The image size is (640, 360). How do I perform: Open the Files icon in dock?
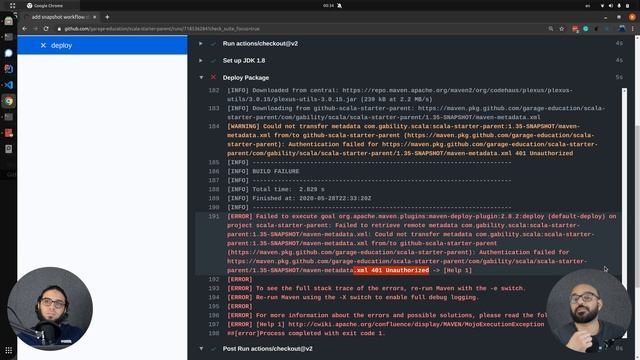coord(9,21)
